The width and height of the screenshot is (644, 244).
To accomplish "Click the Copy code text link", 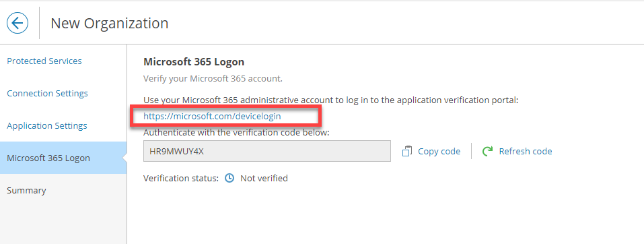I will pos(439,152).
